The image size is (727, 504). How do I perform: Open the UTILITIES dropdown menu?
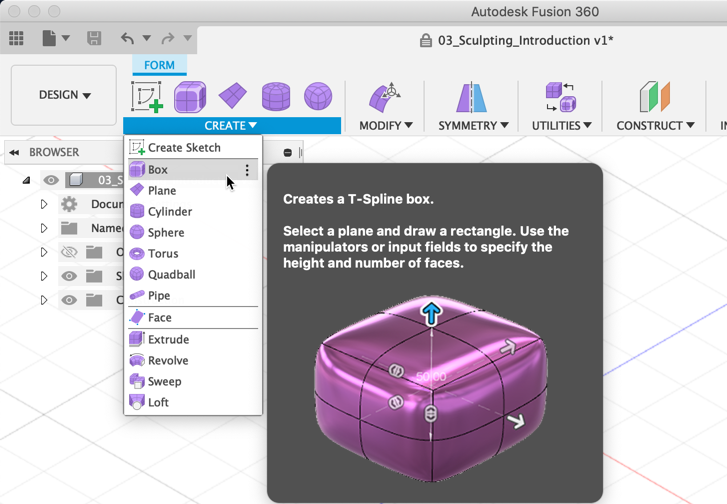(561, 126)
